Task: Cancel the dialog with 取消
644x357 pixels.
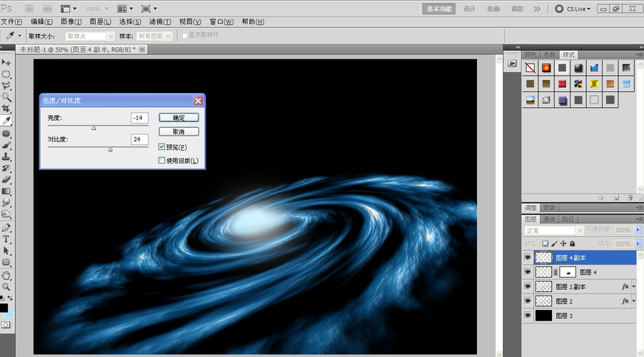Action: [x=178, y=131]
